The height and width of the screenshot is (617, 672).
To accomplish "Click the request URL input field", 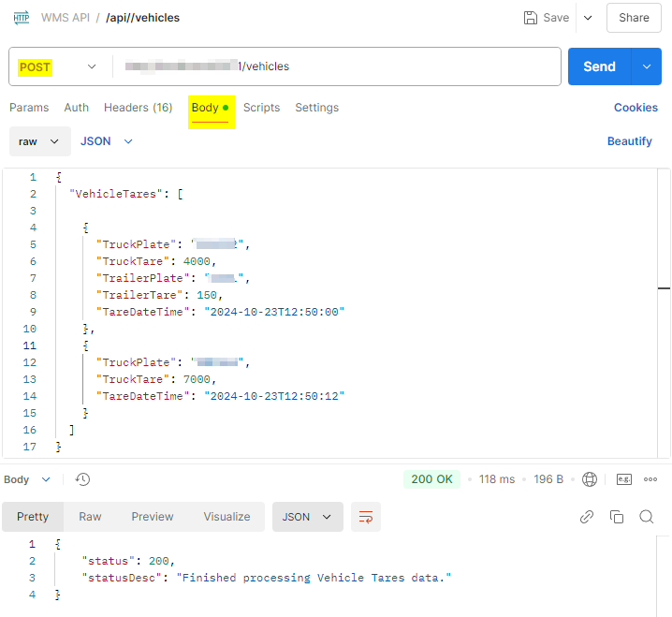I will pyautogui.click(x=336, y=66).
